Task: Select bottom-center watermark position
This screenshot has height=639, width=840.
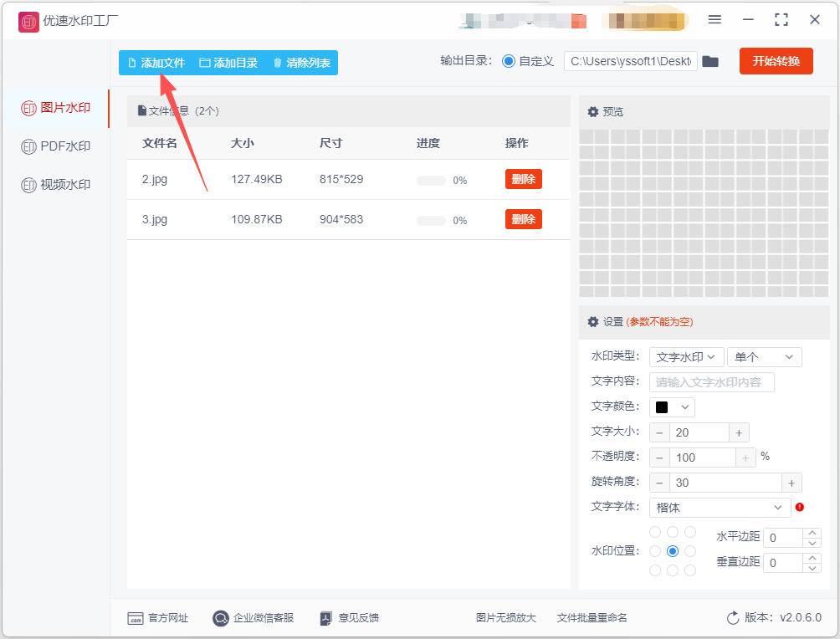Action: click(673, 570)
